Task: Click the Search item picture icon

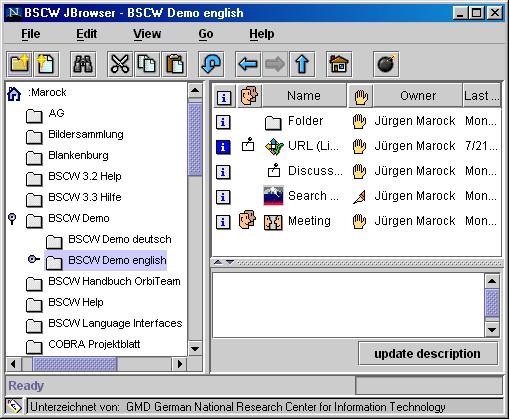Action: [273, 195]
